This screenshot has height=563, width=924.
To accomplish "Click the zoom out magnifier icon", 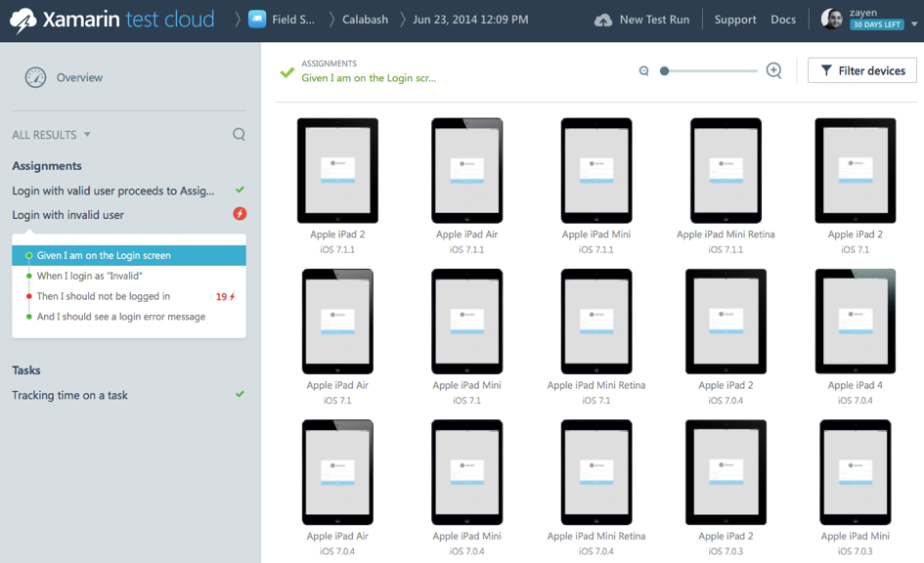I will tap(644, 70).
